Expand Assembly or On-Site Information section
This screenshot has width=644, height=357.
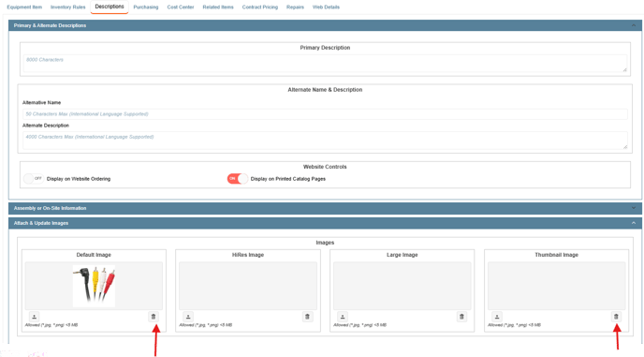point(634,208)
